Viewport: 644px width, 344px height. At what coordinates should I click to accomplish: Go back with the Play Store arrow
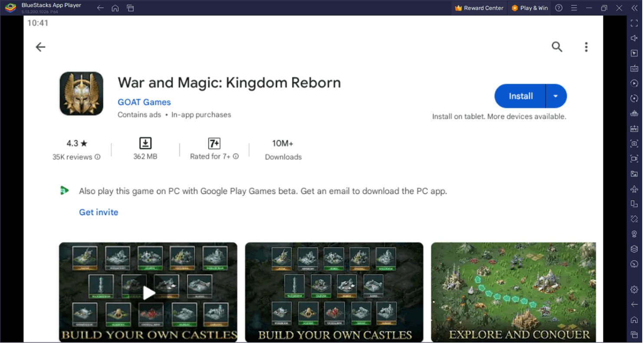[40, 47]
